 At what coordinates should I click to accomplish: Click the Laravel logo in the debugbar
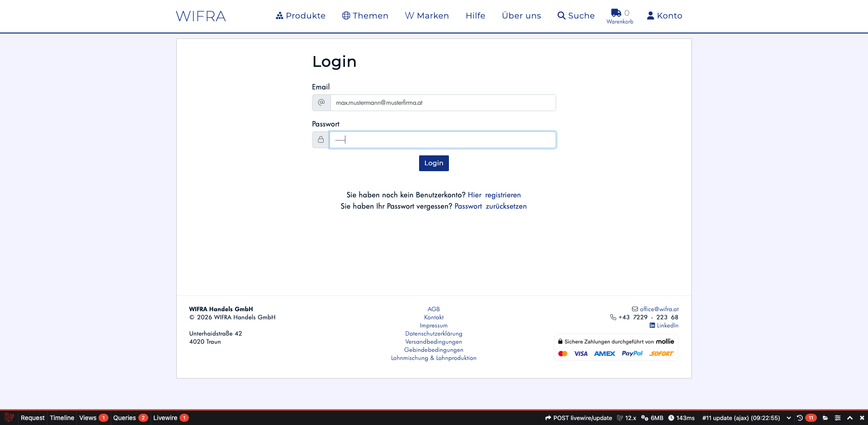[x=9, y=418]
